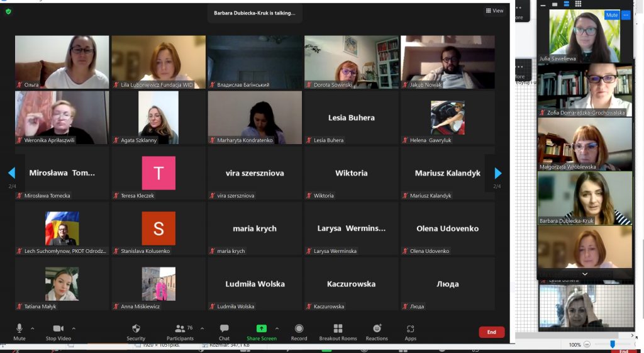This screenshot has width=644, height=353.
Task: Expand share options arrow beside Share Screen
Action: 277,328
